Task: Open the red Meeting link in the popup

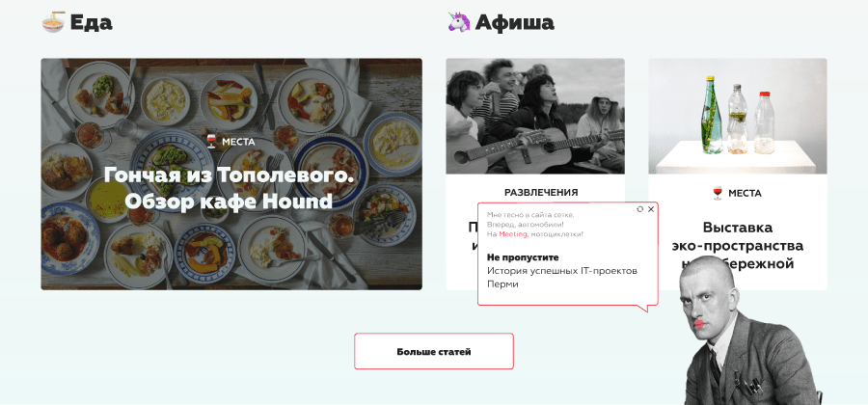Action: coord(513,234)
